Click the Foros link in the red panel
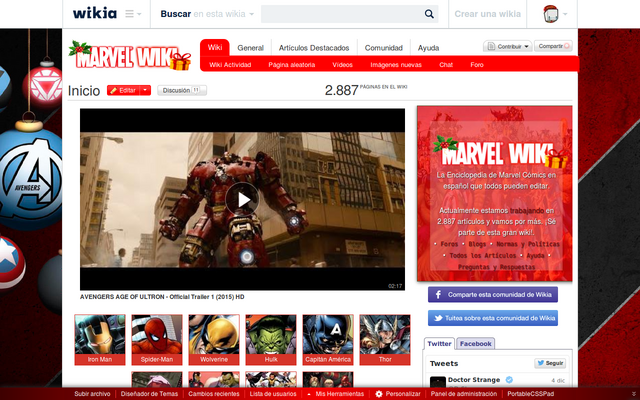The height and width of the screenshot is (400, 640). [x=449, y=244]
